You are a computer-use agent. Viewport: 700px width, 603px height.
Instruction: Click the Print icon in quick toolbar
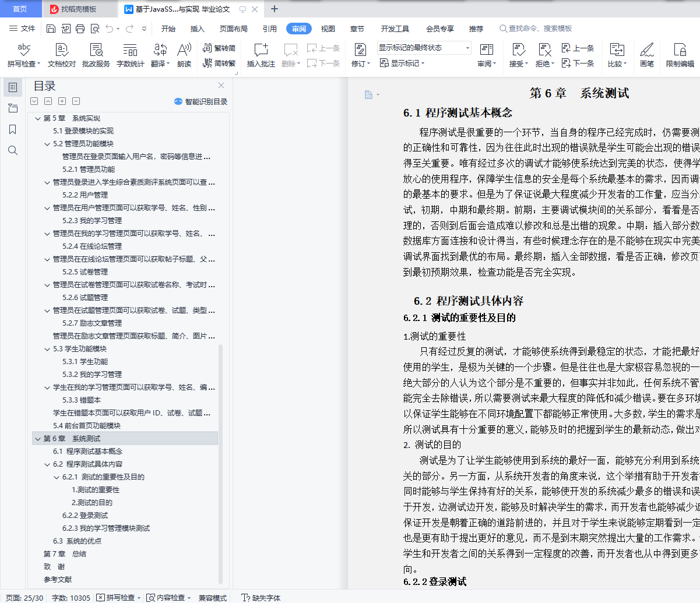(x=80, y=29)
